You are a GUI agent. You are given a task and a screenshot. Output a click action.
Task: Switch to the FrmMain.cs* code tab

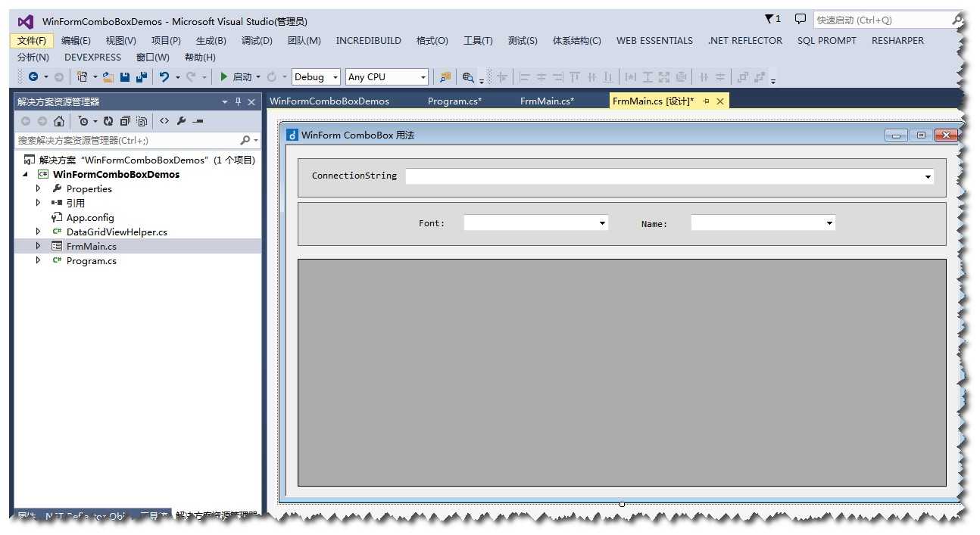[547, 101]
